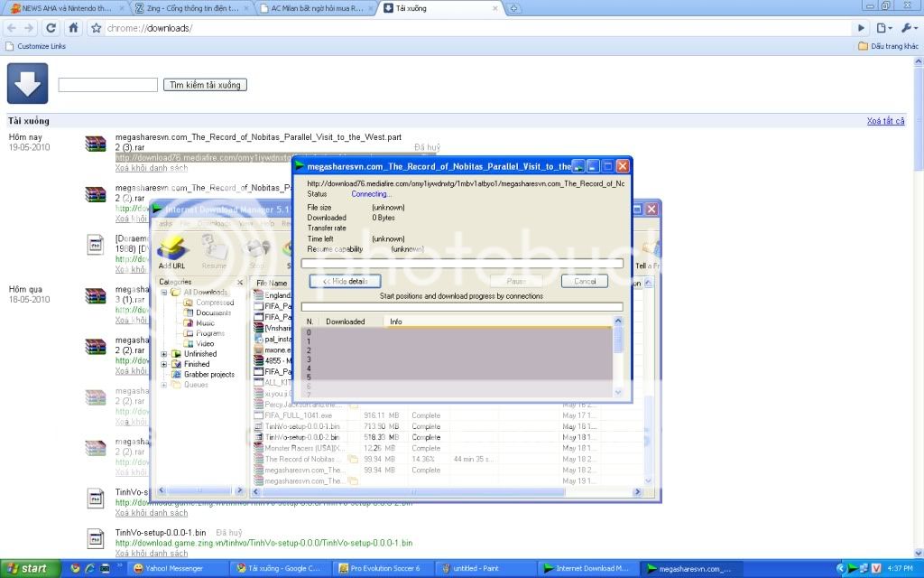This screenshot has width=924, height=578.
Task: Select Grabber projects in the tree
Action: click(209, 375)
